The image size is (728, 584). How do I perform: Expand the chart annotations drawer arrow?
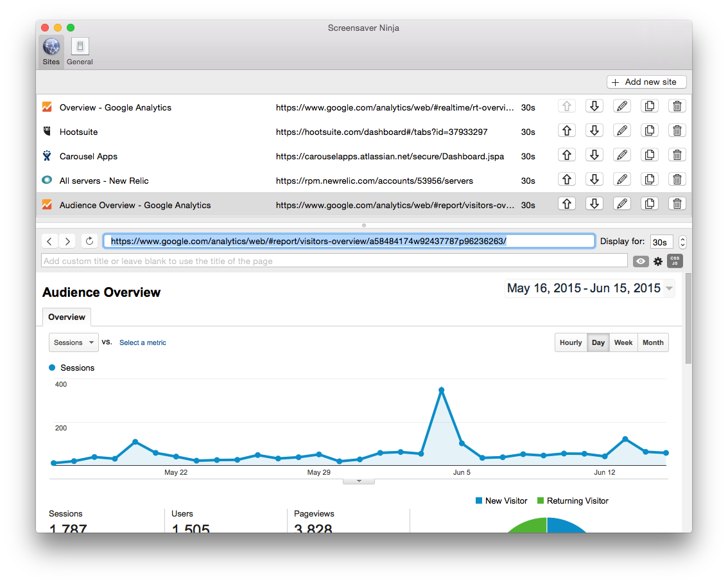point(359,481)
